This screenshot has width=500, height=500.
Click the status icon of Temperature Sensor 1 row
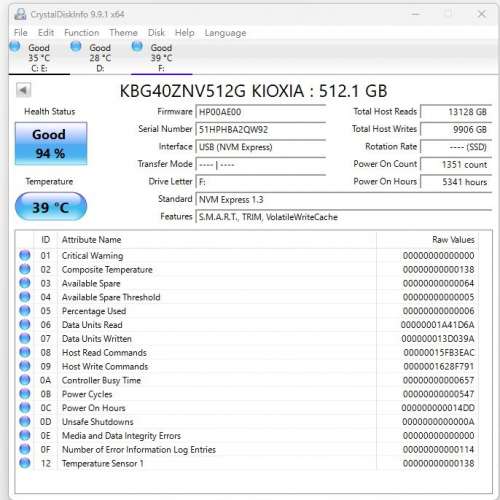(25, 463)
